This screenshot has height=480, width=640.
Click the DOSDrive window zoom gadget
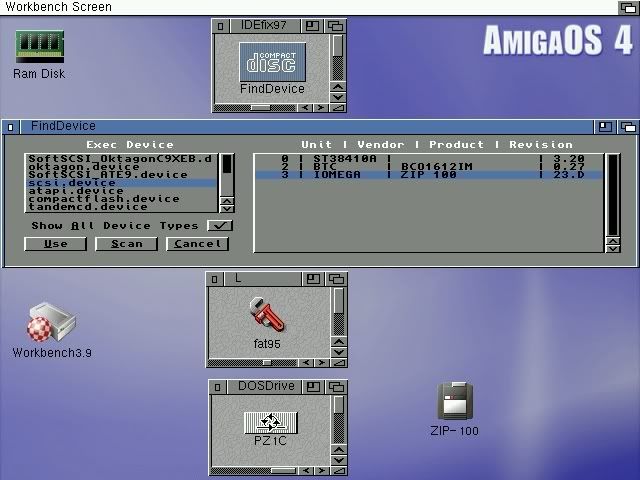pyautogui.click(x=313, y=387)
